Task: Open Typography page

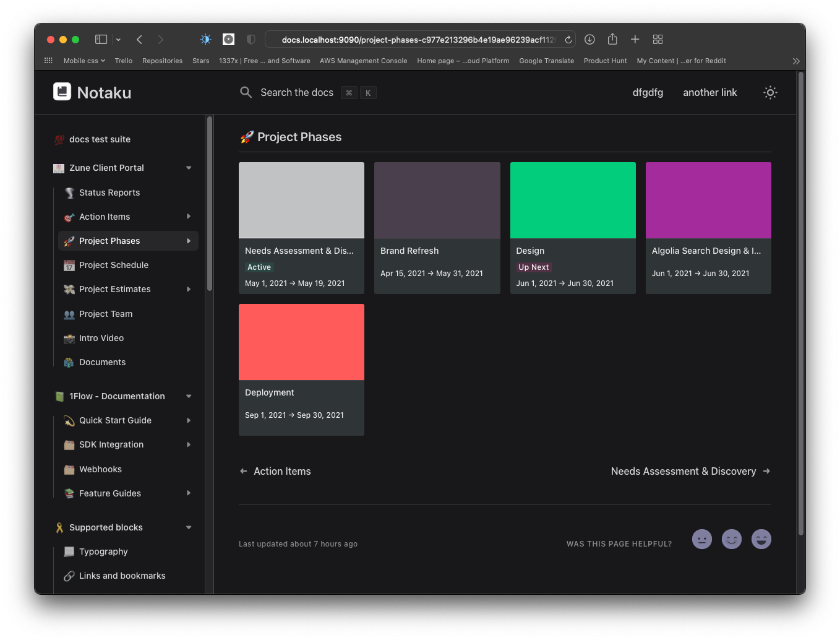Action: click(103, 551)
